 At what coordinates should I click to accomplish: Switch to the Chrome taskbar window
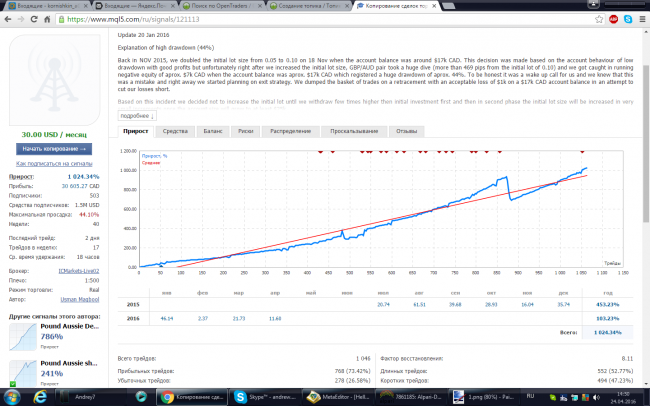(x=192, y=397)
